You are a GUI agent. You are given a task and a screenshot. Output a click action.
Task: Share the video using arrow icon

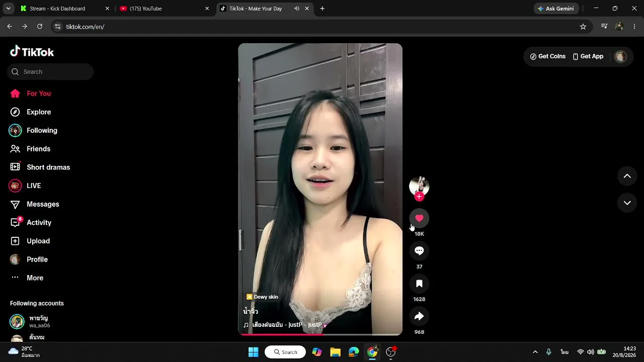tap(419, 316)
